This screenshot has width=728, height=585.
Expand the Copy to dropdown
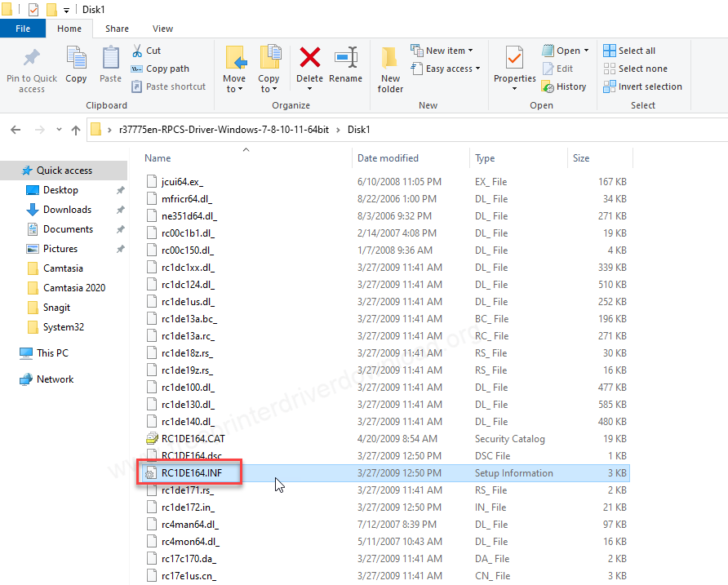coord(269,89)
